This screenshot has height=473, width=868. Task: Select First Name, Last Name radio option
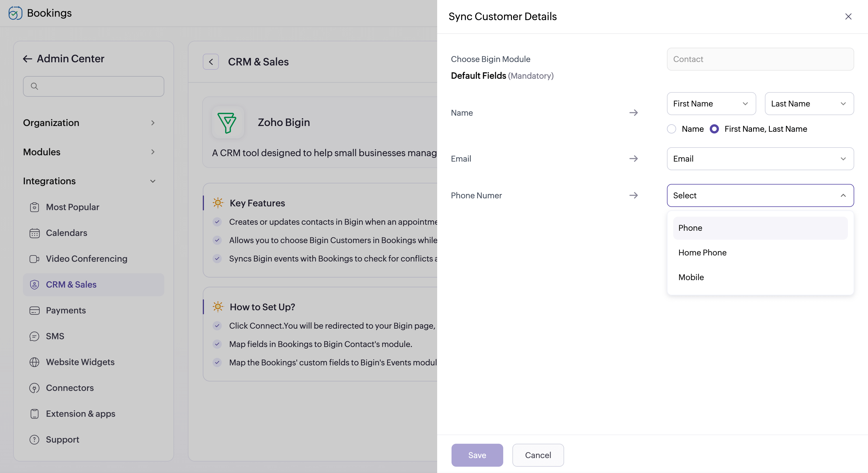tap(714, 129)
